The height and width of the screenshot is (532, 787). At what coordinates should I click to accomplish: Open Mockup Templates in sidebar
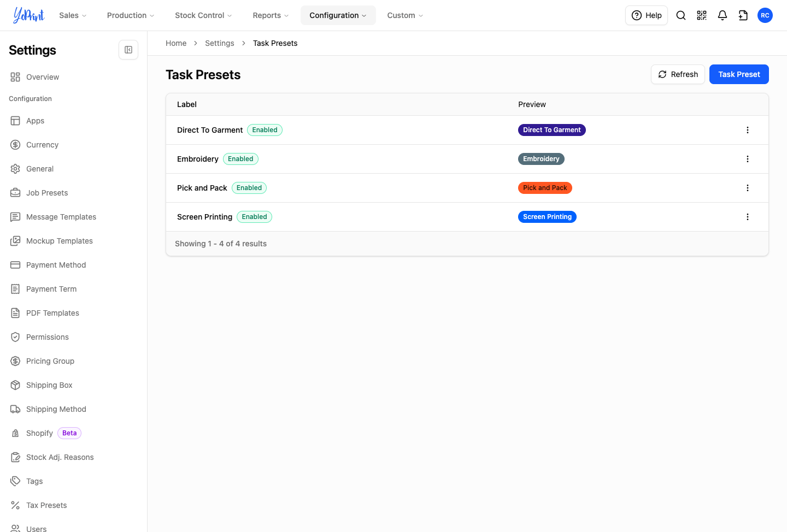pos(73,241)
